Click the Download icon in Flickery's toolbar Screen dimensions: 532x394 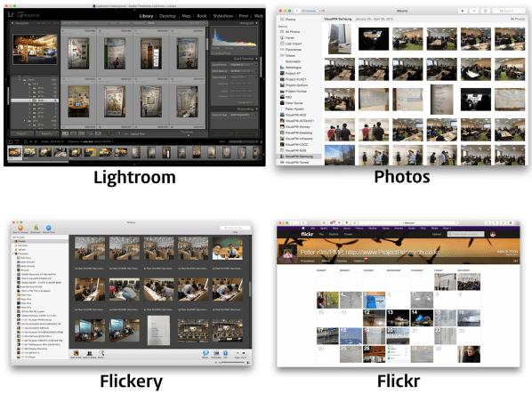click(x=36, y=228)
